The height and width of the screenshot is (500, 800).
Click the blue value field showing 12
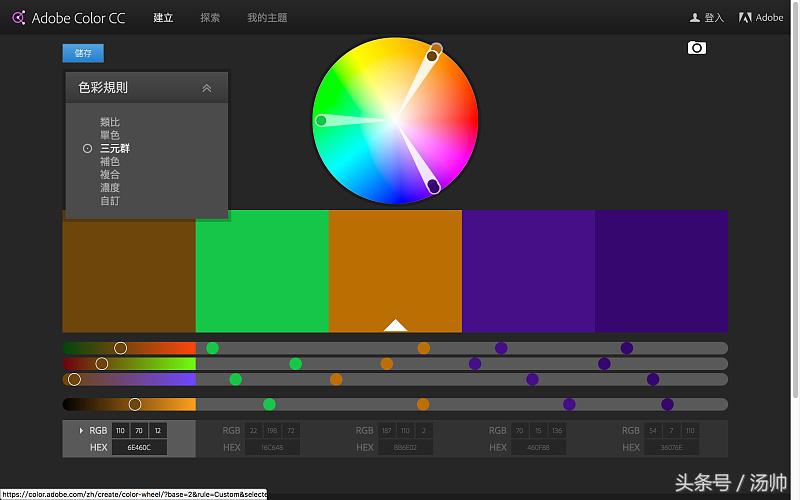pos(158,431)
